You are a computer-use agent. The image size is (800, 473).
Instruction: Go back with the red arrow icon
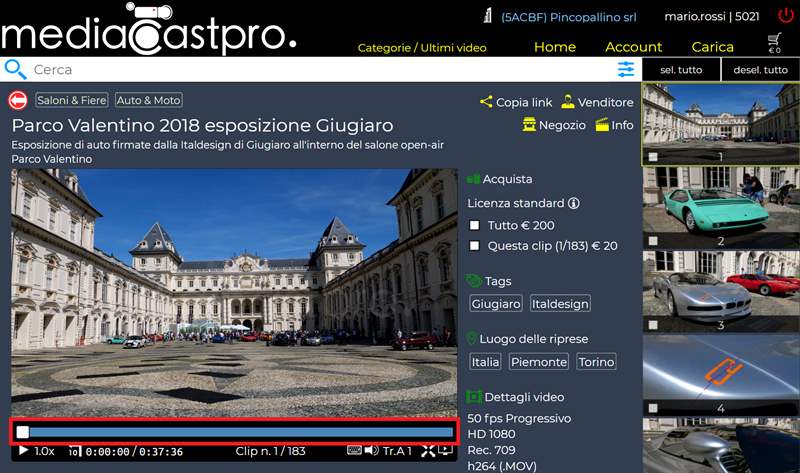pos(18,101)
